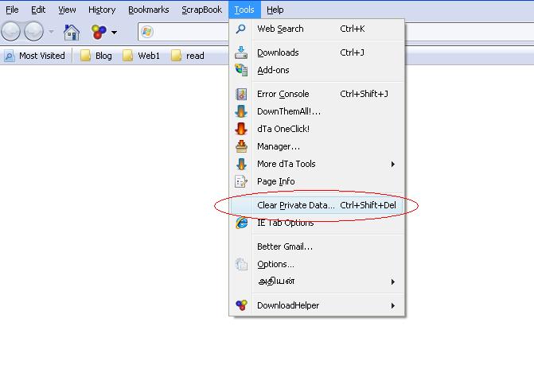Select More dTa Tools menu entry
This screenshot has width=534, height=392.
coord(317,164)
